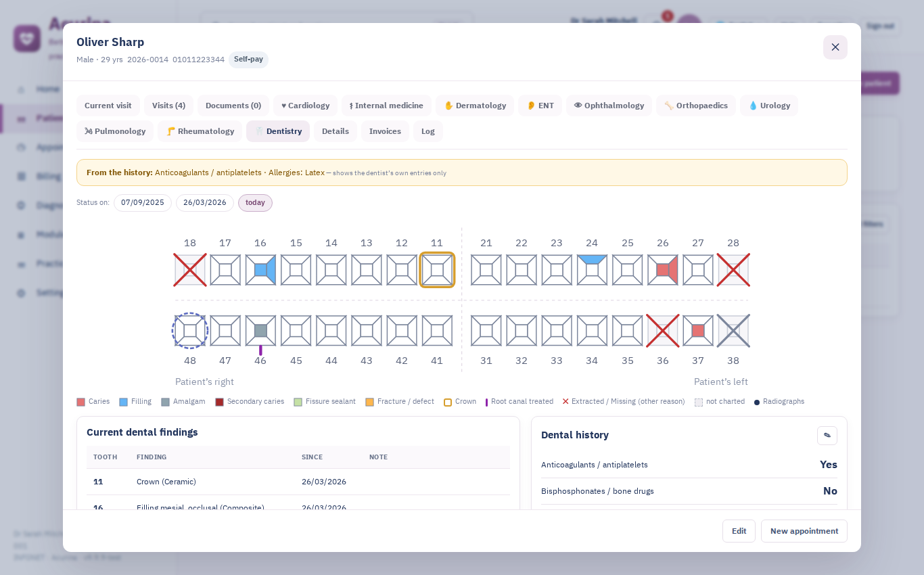
Task: Show dental status on 26/03/2026
Action: [x=205, y=203]
